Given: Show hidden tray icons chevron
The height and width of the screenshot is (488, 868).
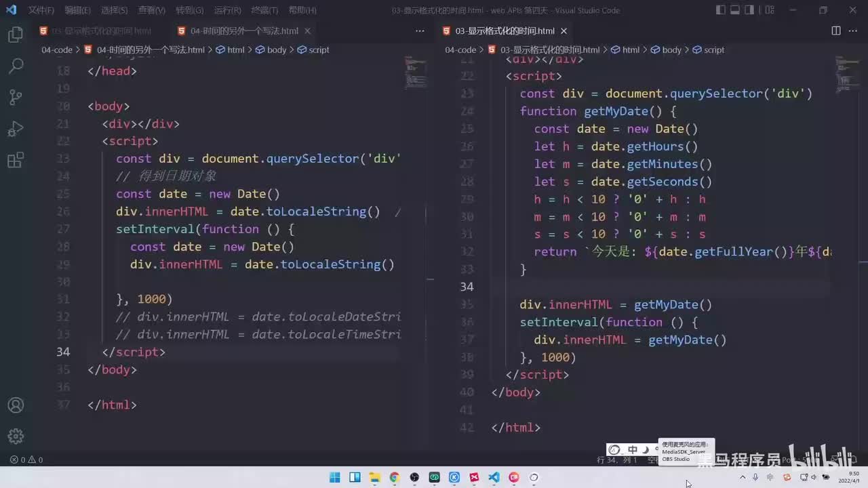Looking at the screenshot, I should (743, 477).
